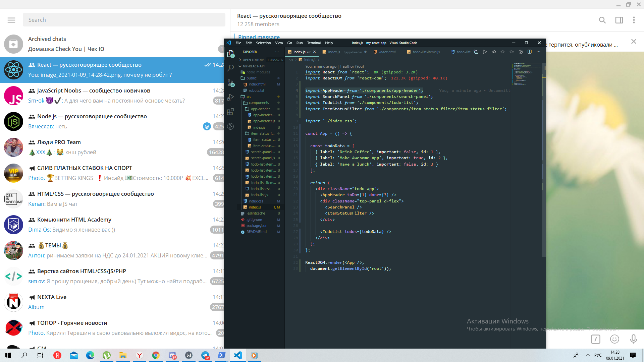Click src in the editor breadcrumb

[291, 60]
